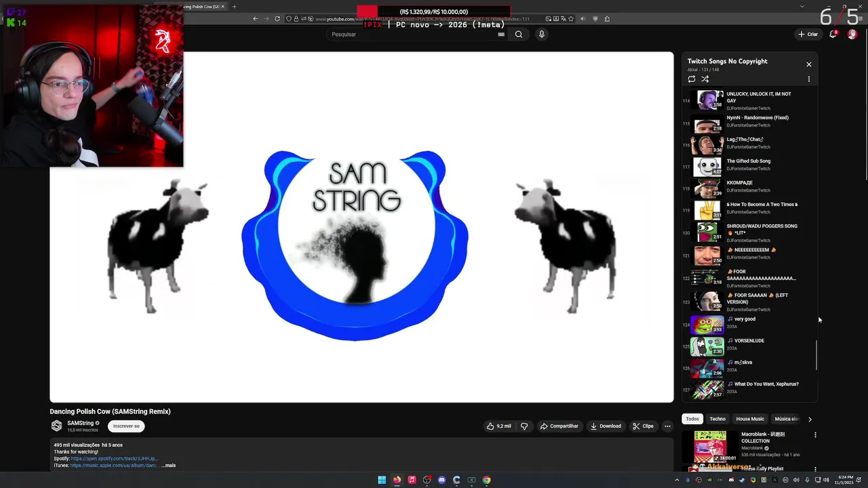Play 'VORSENLUDE' playlist item
This screenshot has height=488, width=868.
pyautogui.click(x=749, y=346)
